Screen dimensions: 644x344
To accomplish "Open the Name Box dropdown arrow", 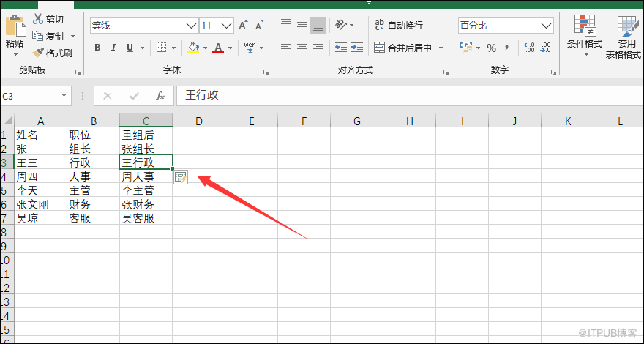I will tap(64, 96).
